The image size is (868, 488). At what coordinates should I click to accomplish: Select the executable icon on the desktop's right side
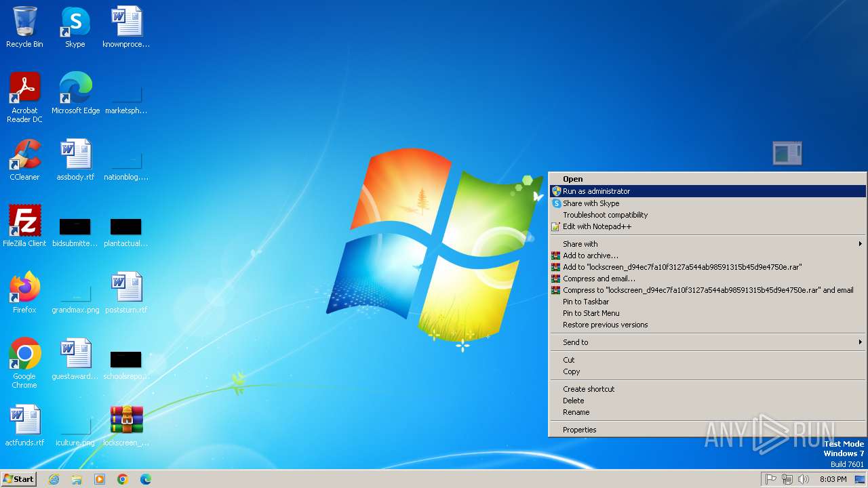787,153
